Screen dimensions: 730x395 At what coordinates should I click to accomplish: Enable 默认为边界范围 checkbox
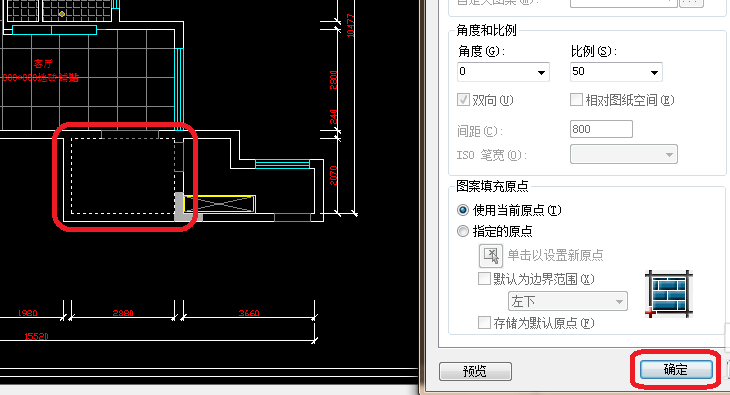coord(484,279)
